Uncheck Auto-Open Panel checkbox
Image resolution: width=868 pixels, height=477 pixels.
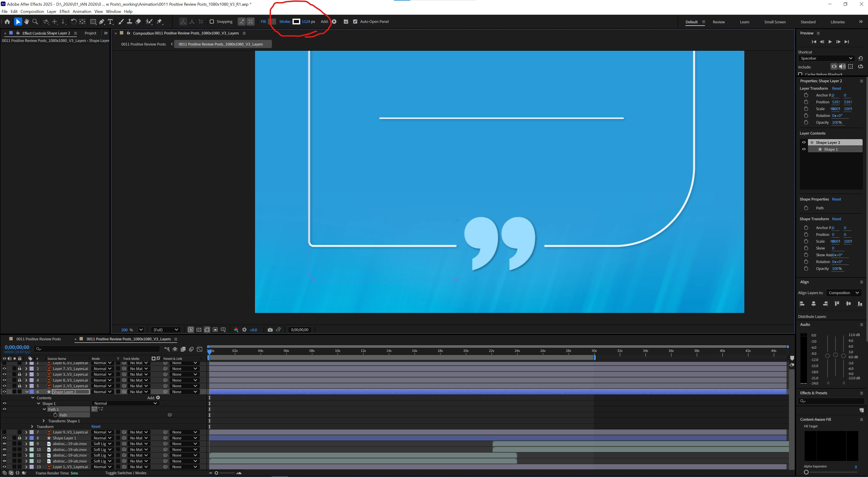point(355,22)
